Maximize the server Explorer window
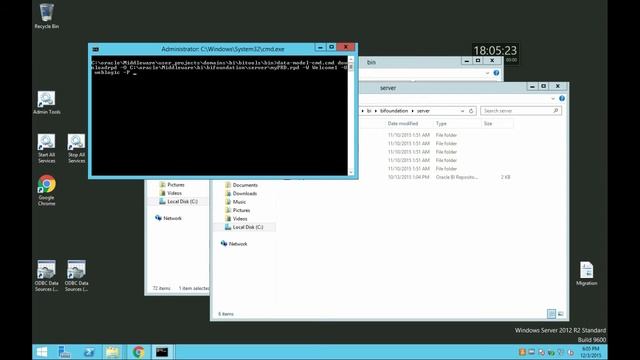Screen dimensions: 640x360 coord(544,86)
